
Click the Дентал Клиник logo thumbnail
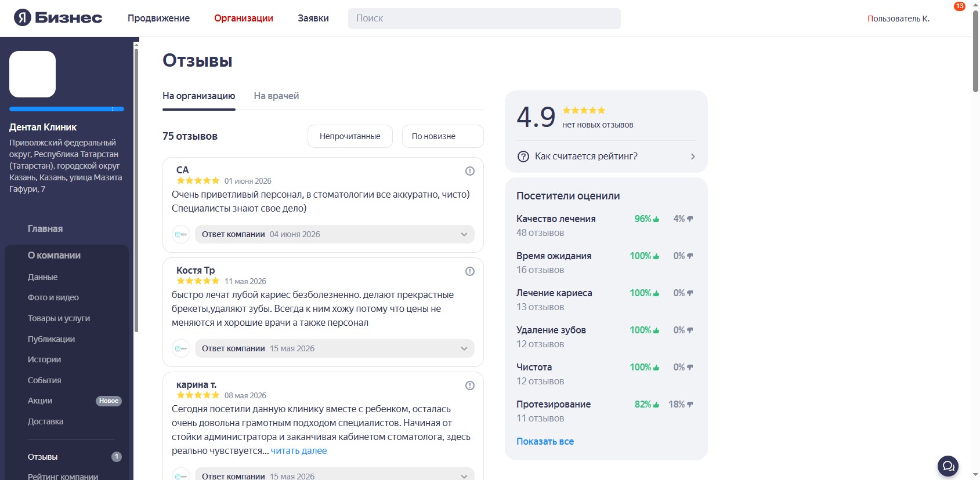[x=32, y=74]
